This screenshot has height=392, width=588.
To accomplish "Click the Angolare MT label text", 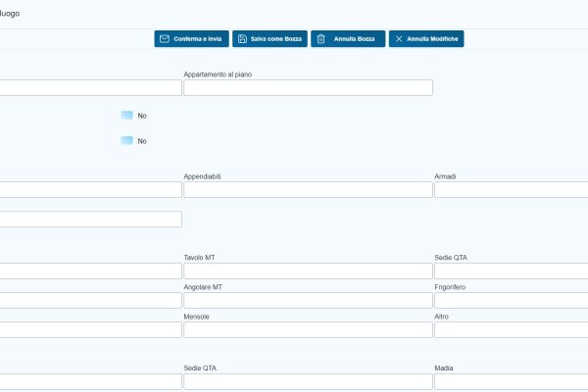I will point(203,287).
